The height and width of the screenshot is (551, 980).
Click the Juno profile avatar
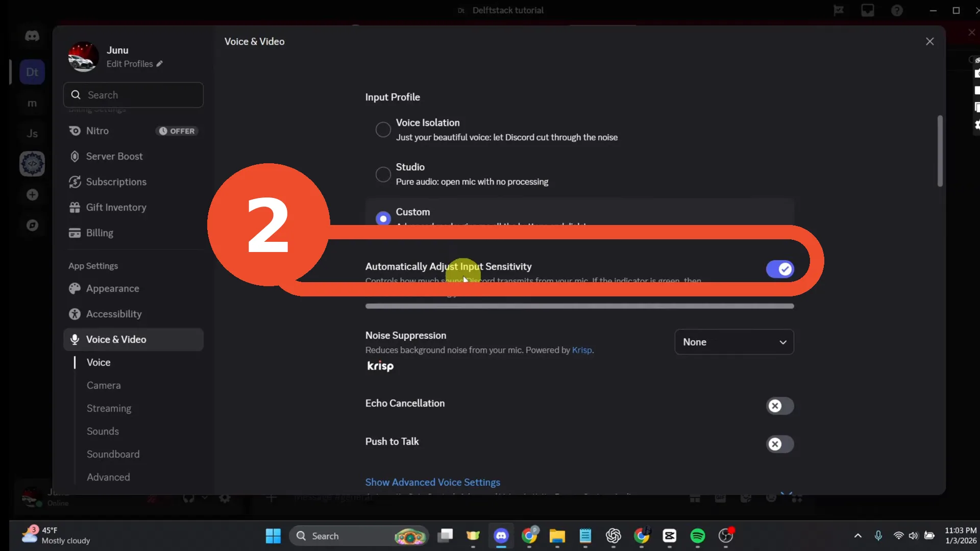click(83, 57)
